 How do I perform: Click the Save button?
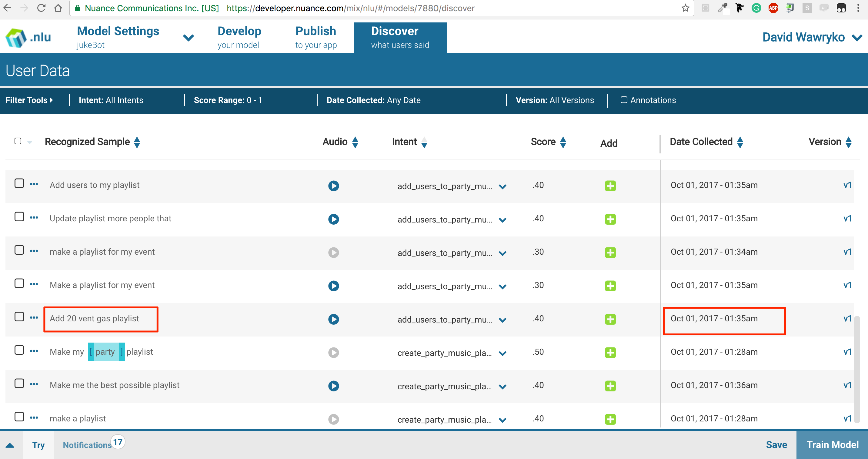pyautogui.click(x=776, y=444)
